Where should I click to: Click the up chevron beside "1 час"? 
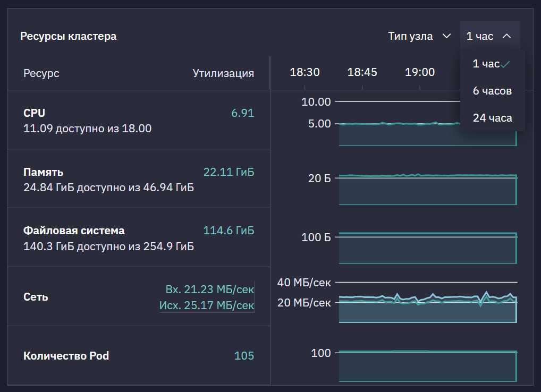click(506, 36)
